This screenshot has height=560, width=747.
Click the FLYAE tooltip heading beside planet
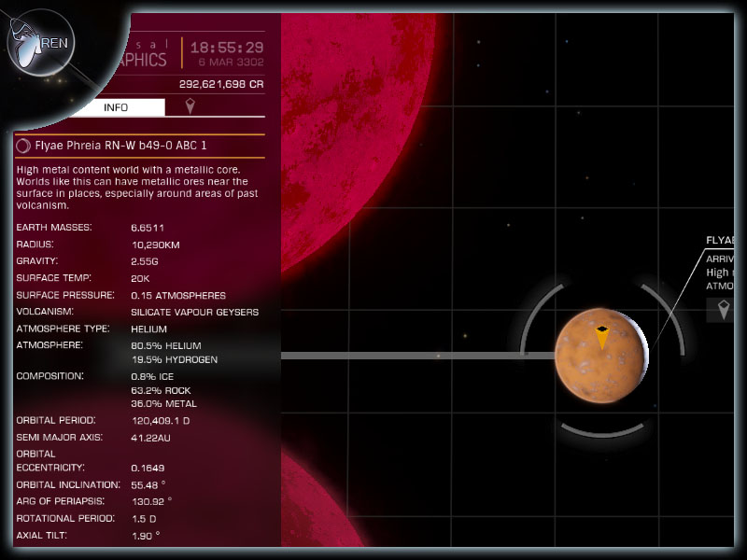tap(720, 241)
